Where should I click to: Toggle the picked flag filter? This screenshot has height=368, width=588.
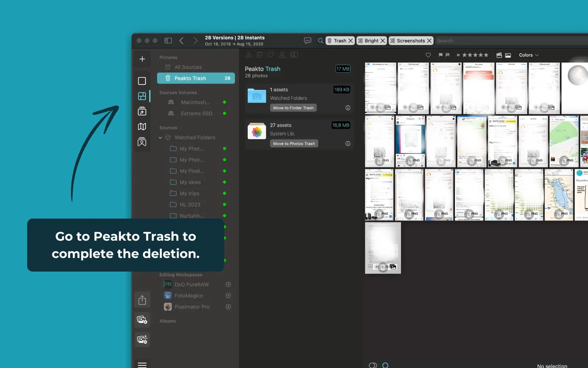pos(440,55)
